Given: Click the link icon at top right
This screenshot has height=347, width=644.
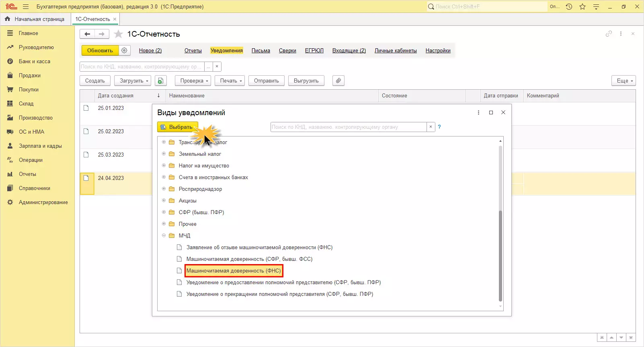Looking at the screenshot, I should tap(609, 34).
